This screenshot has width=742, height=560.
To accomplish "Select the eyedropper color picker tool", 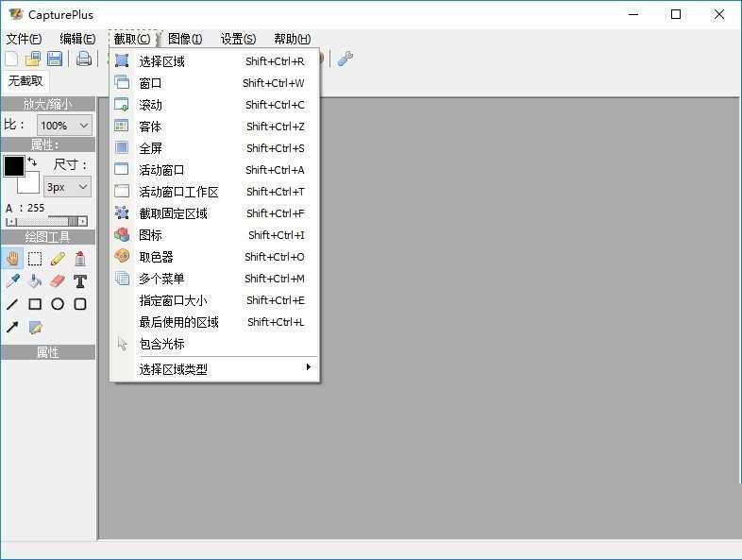I will click(x=12, y=281).
